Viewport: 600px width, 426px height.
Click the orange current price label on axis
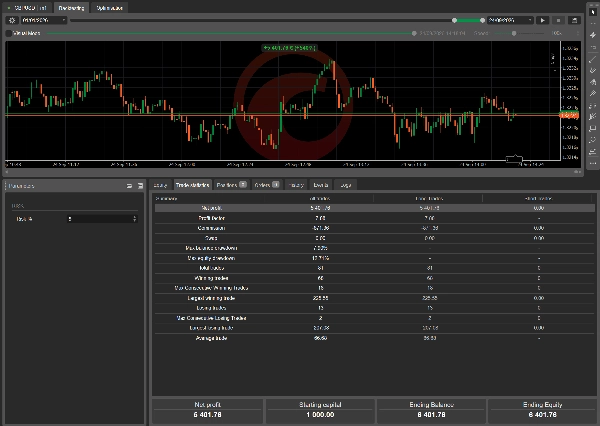click(x=569, y=115)
